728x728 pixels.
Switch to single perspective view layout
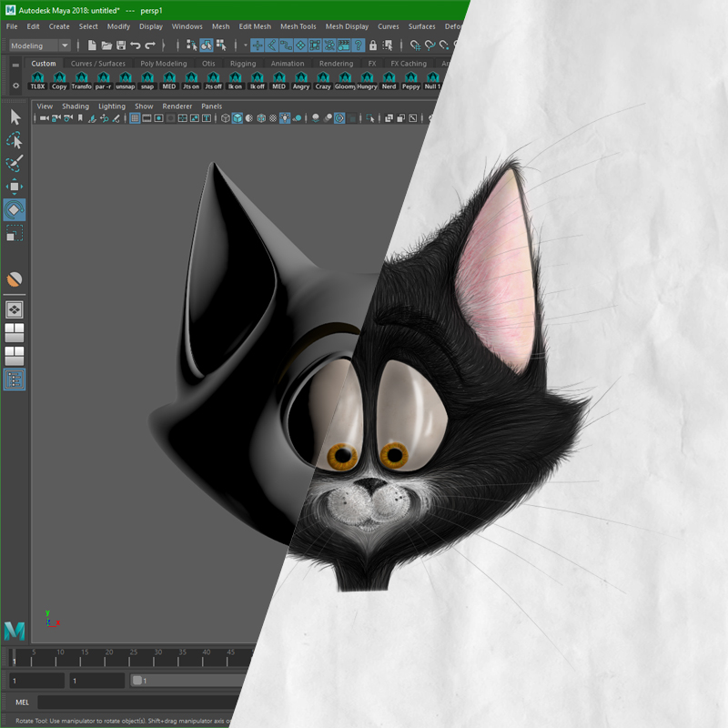[15, 309]
